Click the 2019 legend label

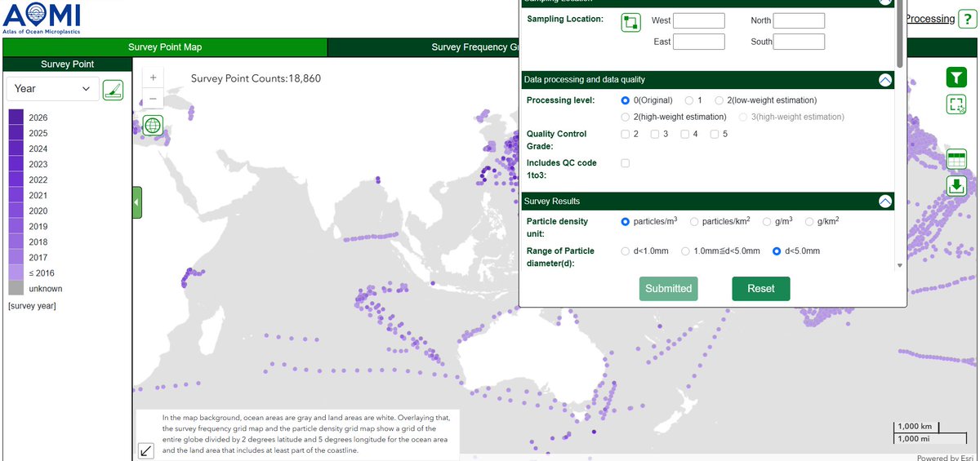point(38,226)
